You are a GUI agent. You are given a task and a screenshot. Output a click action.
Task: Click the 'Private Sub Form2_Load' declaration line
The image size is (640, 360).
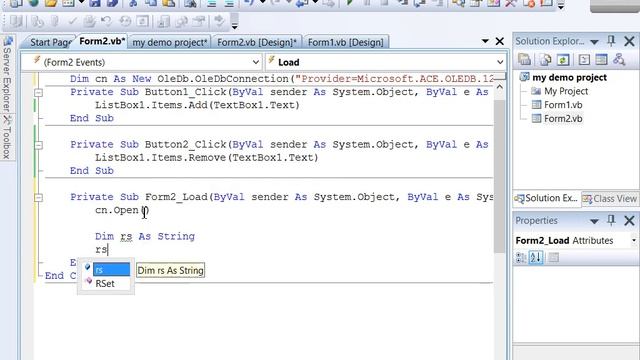[282, 197]
